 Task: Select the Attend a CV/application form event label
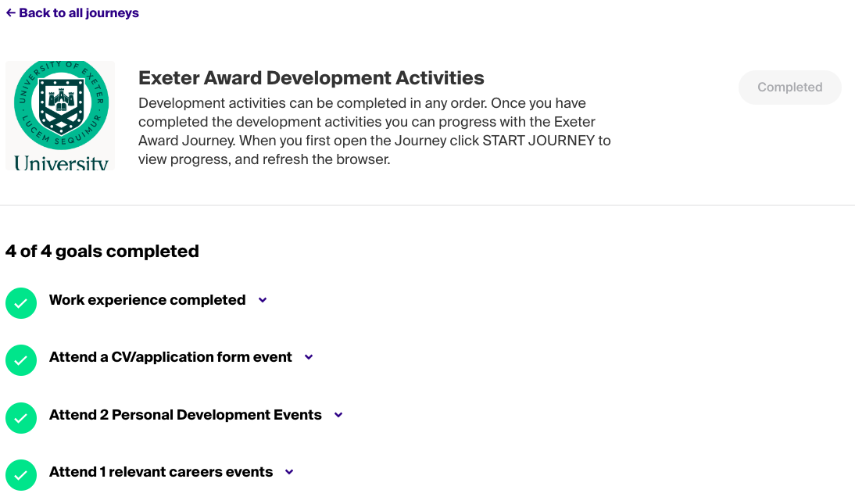click(170, 357)
